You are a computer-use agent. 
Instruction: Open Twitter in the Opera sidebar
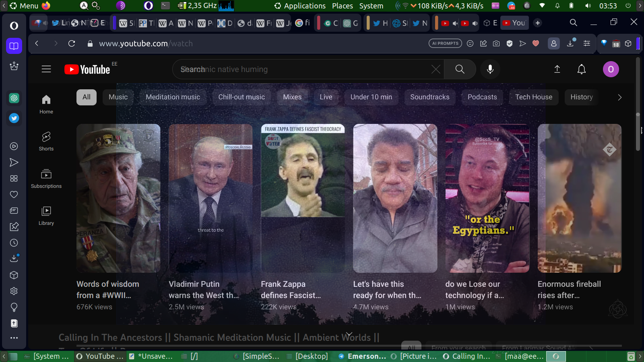[x=14, y=118]
